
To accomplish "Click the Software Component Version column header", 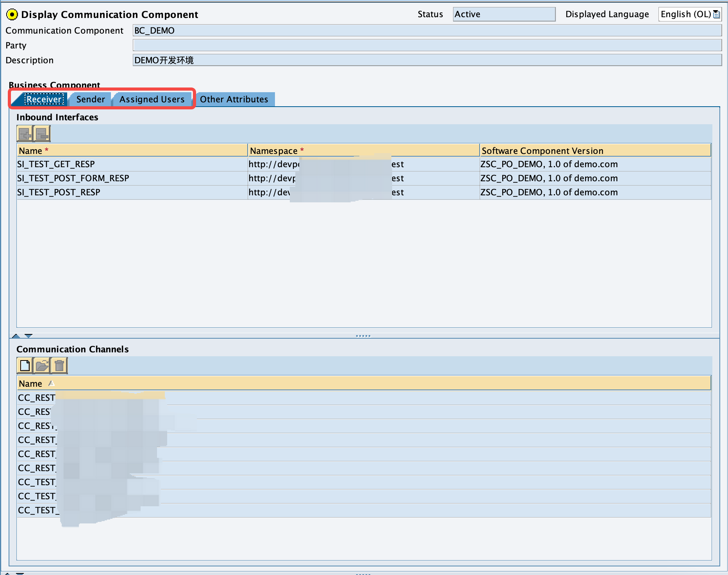I will [x=595, y=150].
